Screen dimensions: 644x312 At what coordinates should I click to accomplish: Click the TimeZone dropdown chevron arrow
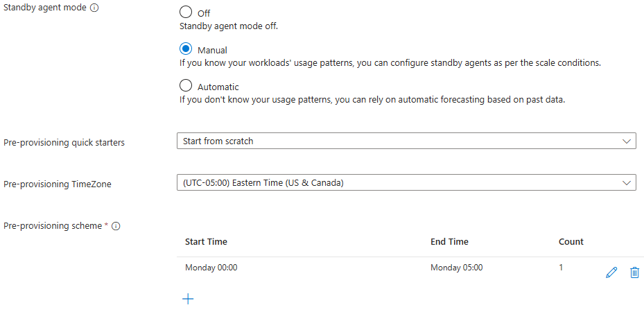click(x=627, y=183)
